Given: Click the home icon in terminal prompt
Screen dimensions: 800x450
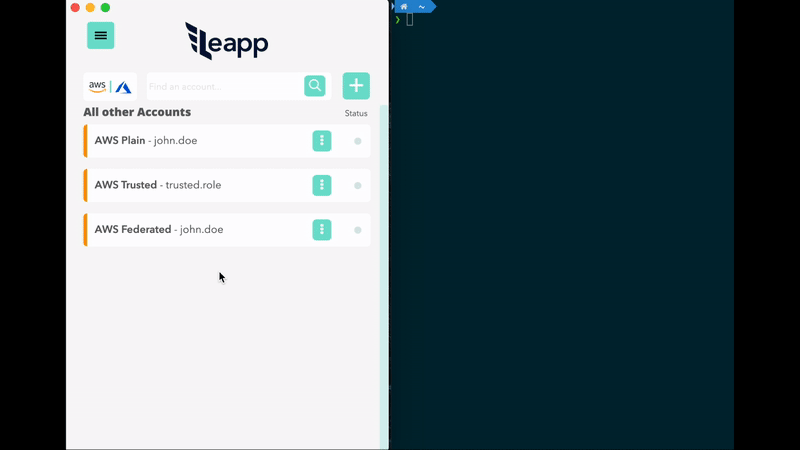Looking at the screenshot, I should coord(404,7).
